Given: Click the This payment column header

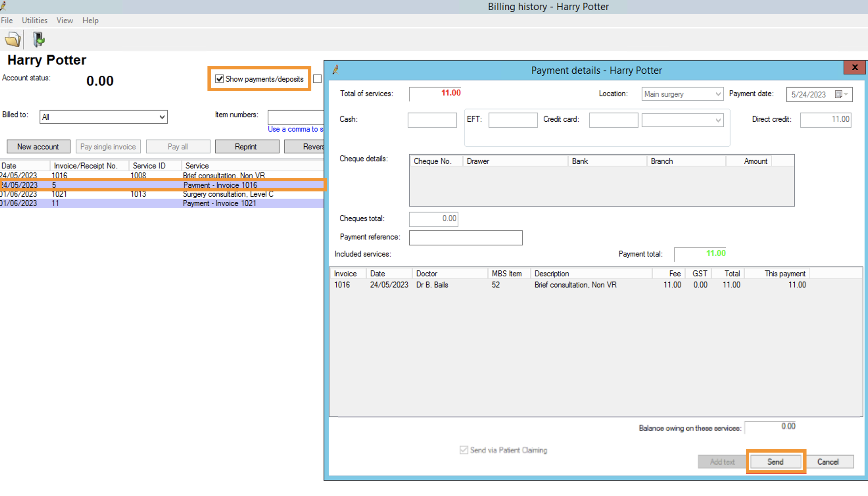Looking at the screenshot, I should pos(777,274).
